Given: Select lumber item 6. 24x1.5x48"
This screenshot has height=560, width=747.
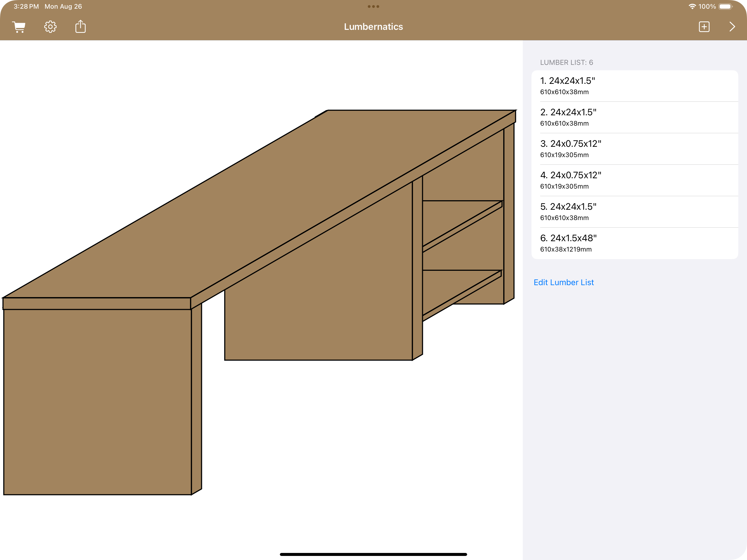Looking at the screenshot, I should [x=635, y=243].
